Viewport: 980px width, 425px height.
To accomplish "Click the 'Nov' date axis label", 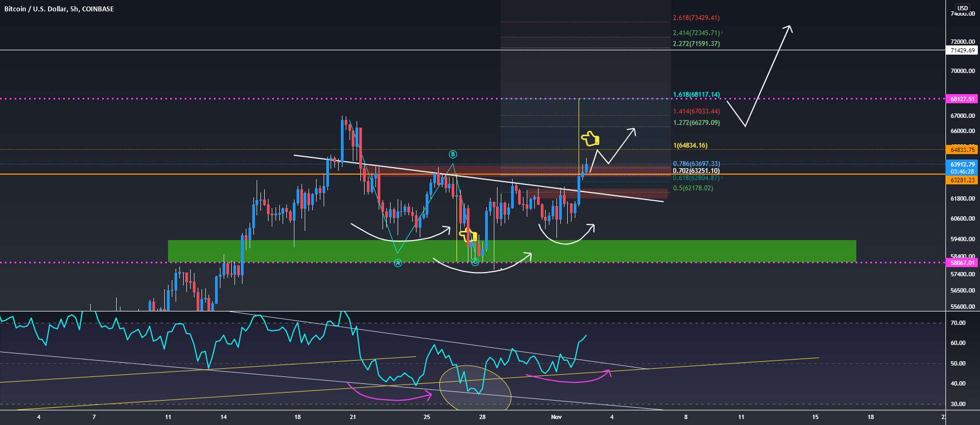I will point(556,417).
